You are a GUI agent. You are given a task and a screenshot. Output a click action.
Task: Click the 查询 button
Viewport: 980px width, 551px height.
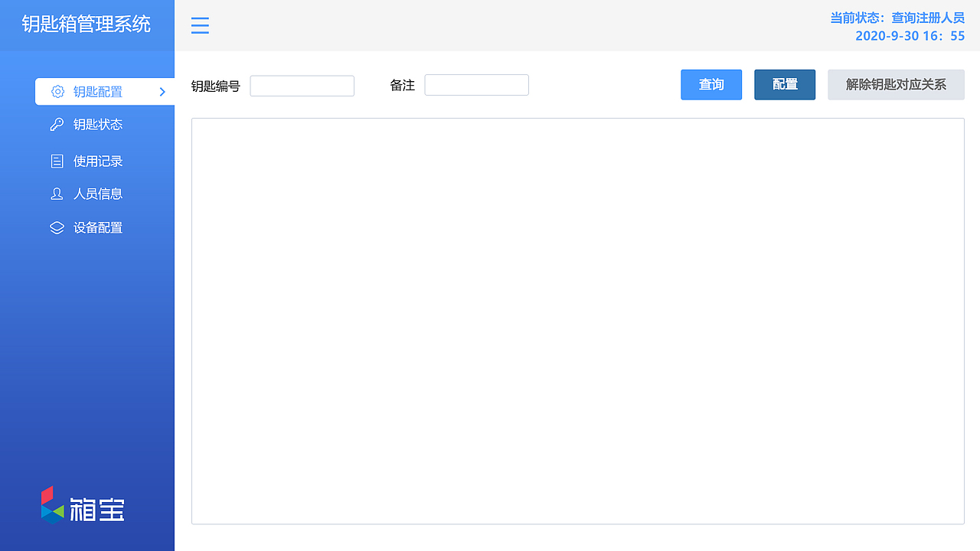710,84
